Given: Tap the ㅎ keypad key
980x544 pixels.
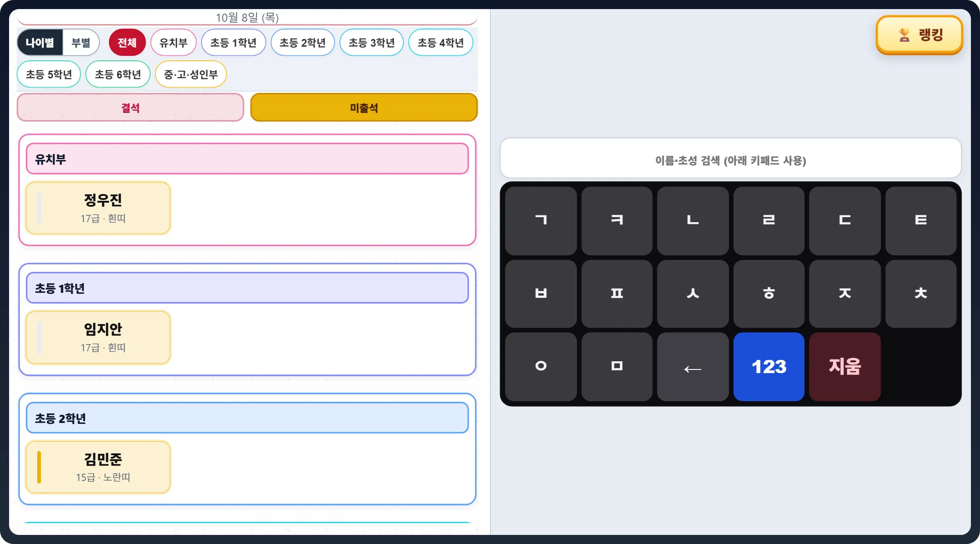Looking at the screenshot, I should tap(769, 294).
